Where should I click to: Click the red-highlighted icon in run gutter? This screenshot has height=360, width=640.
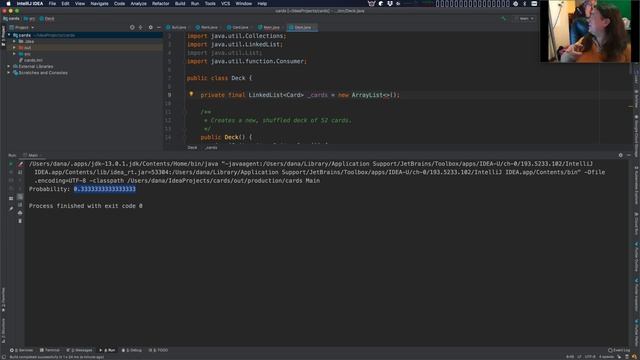coord(20,164)
